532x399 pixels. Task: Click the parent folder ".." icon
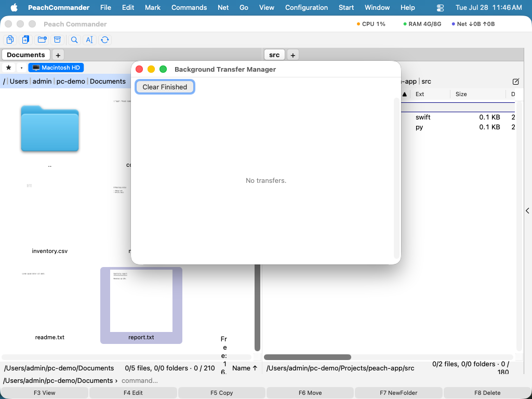[x=50, y=129]
